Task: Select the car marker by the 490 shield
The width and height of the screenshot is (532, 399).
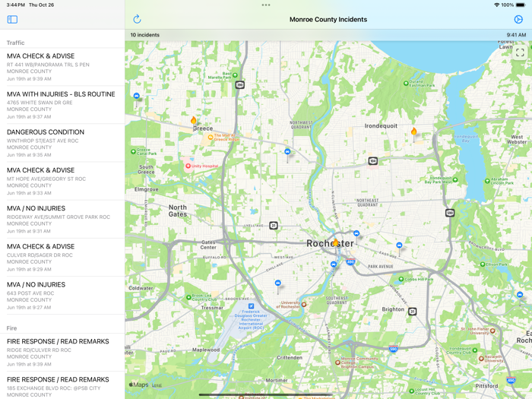Action: [x=334, y=264]
